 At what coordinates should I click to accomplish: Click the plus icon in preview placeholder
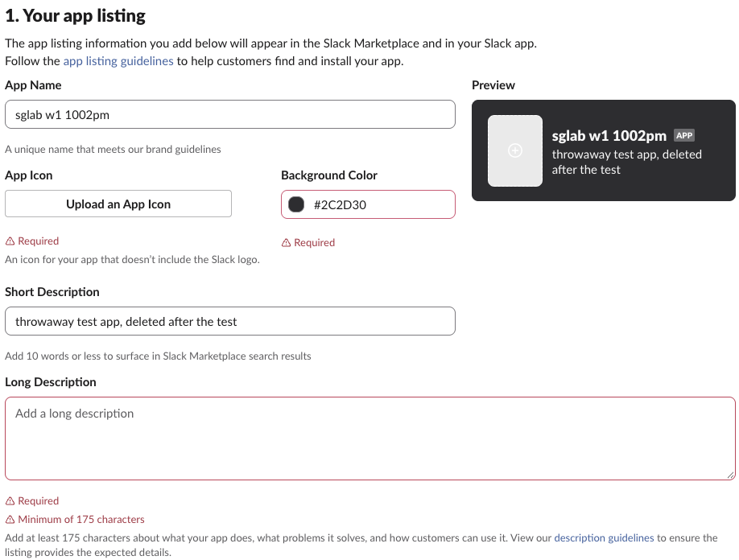[x=515, y=150]
